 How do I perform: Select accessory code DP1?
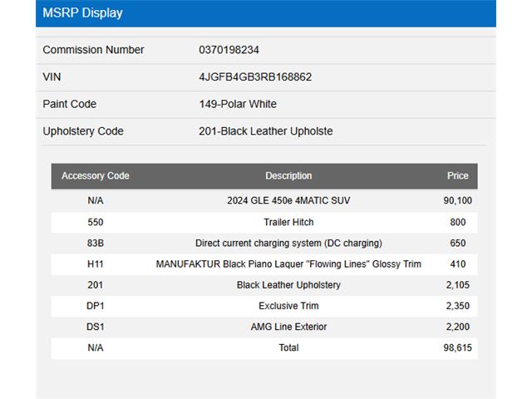click(x=96, y=306)
